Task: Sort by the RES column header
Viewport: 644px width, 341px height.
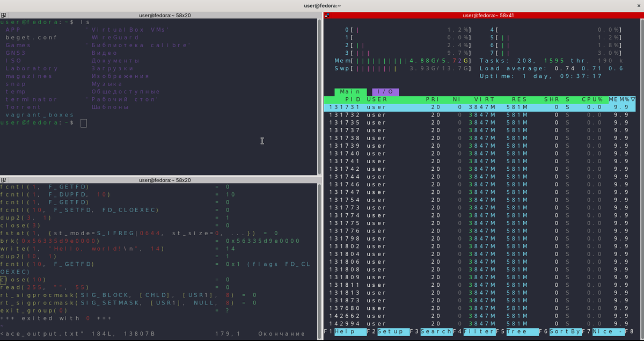Action: [x=519, y=99]
